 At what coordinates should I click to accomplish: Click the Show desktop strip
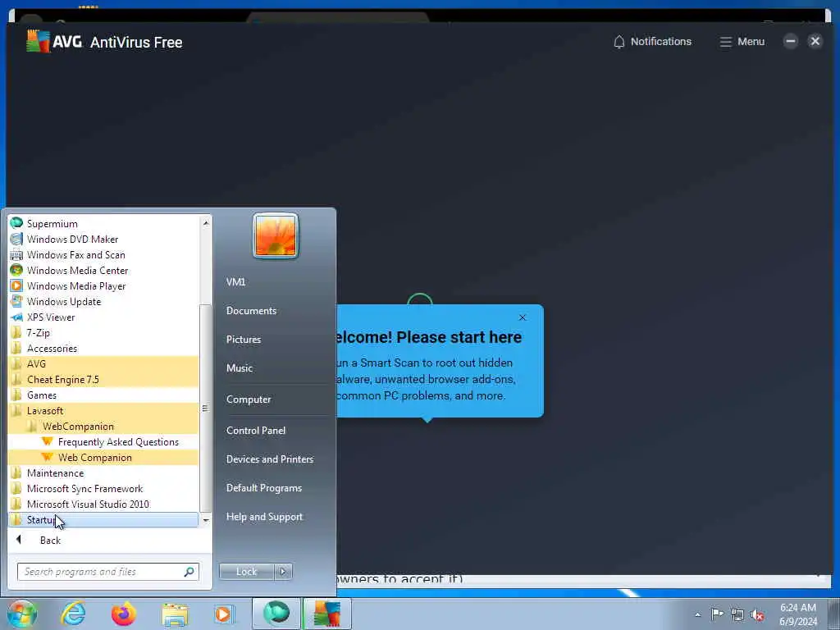834,614
